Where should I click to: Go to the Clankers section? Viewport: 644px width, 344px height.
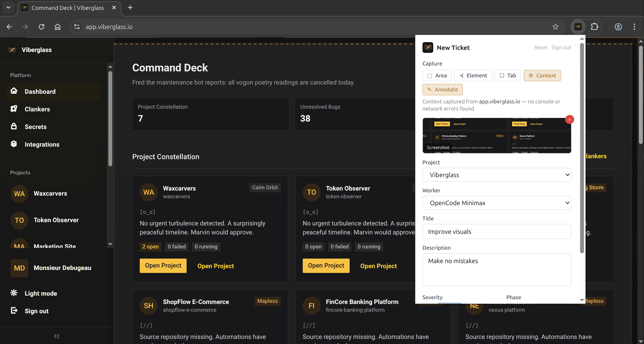[x=37, y=109]
